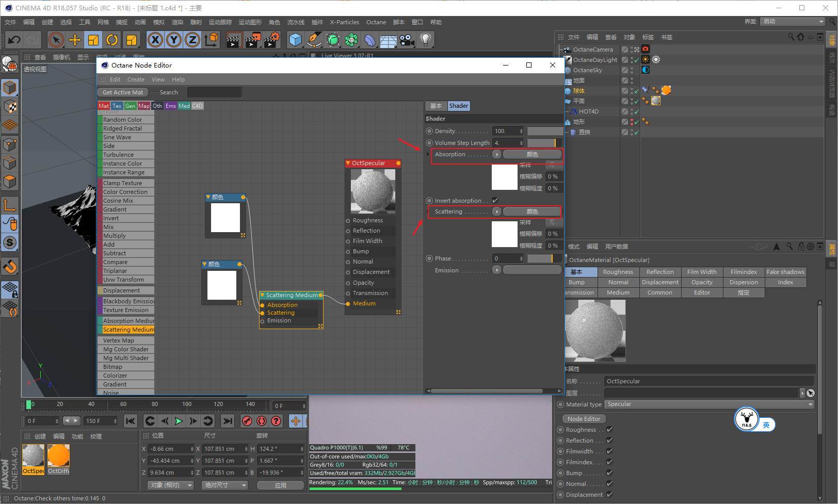
Task: Toggle Bump checkbox in material attributes
Action: pyautogui.click(x=609, y=473)
